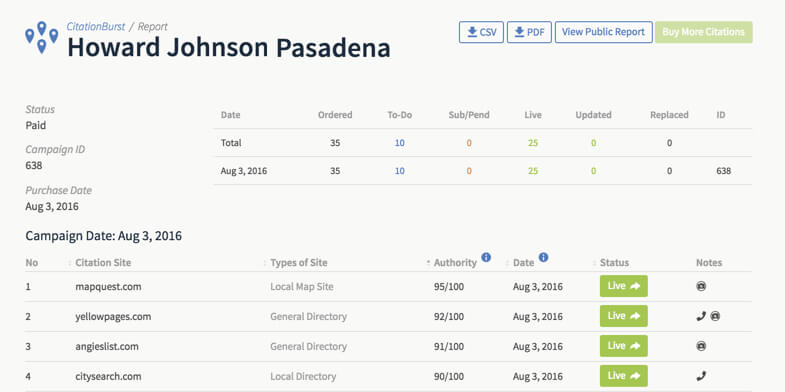This screenshot has height=392, width=785.
Task: Click the email note icon for yellowpages.com
Action: pyautogui.click(x=715, y=316)
